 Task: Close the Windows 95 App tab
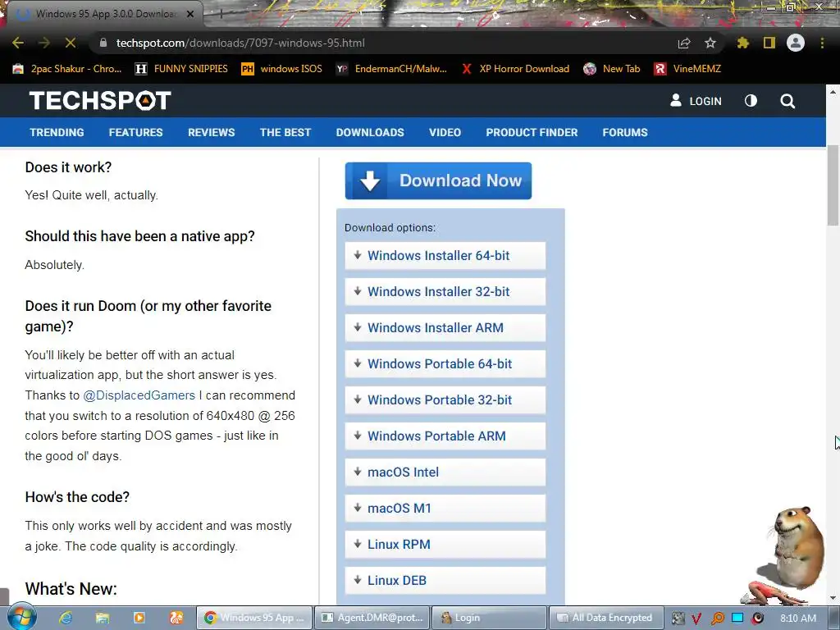(190, 14)
